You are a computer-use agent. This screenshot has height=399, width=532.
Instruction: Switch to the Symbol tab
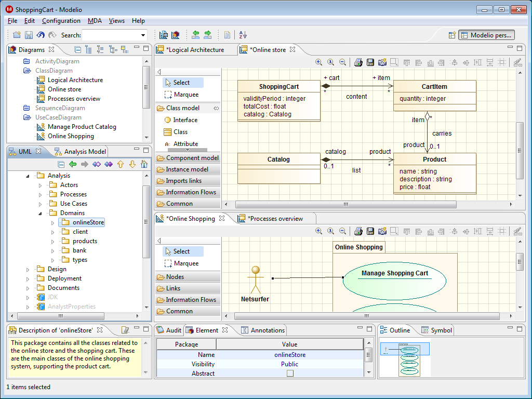coord(436,330)
